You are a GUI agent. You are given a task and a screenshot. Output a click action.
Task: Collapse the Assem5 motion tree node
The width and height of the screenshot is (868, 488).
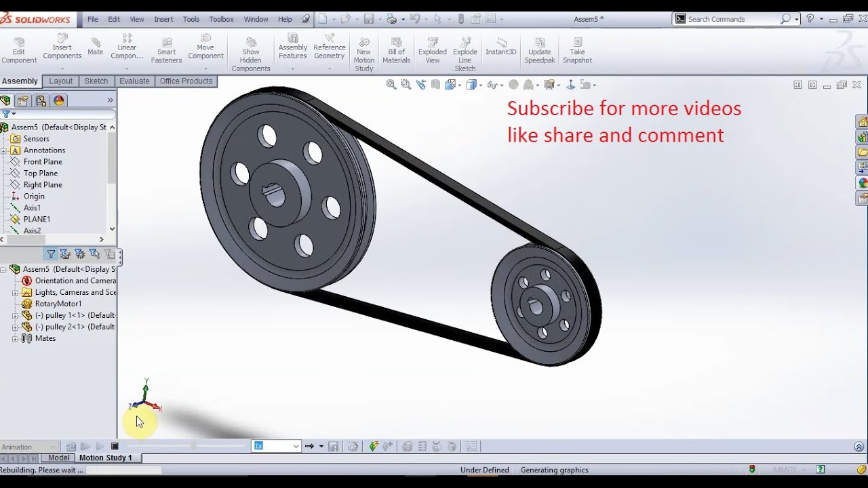click(x=3, y=269)
